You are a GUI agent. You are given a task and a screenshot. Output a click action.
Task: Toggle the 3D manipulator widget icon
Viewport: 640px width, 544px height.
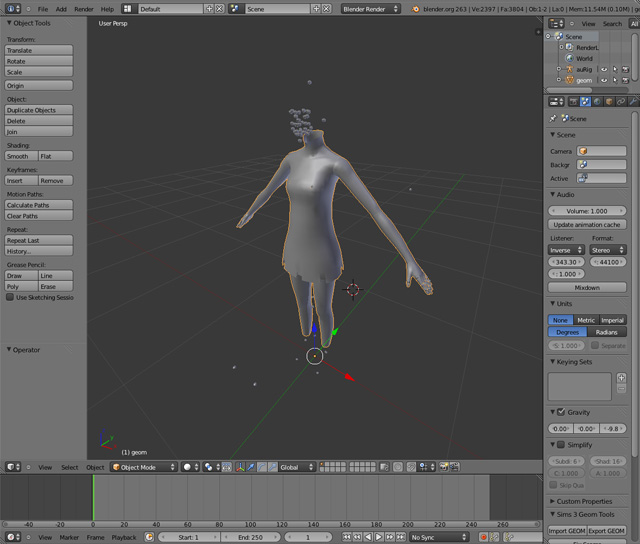click(240, 467)
